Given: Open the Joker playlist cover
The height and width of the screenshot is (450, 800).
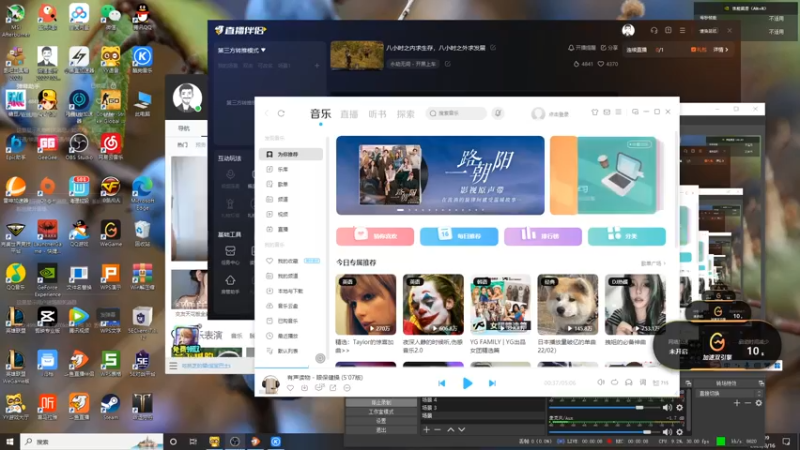Looking at the screenshot, I should (433, 305).
